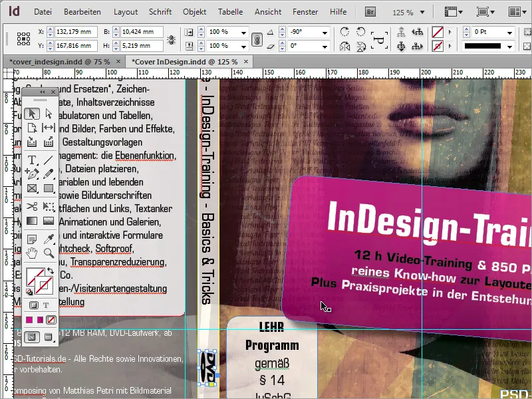The width and height of the screenshot is (532, 399).
Task: Select the Gradient Feather tool
Action: [x=49, y=221]
